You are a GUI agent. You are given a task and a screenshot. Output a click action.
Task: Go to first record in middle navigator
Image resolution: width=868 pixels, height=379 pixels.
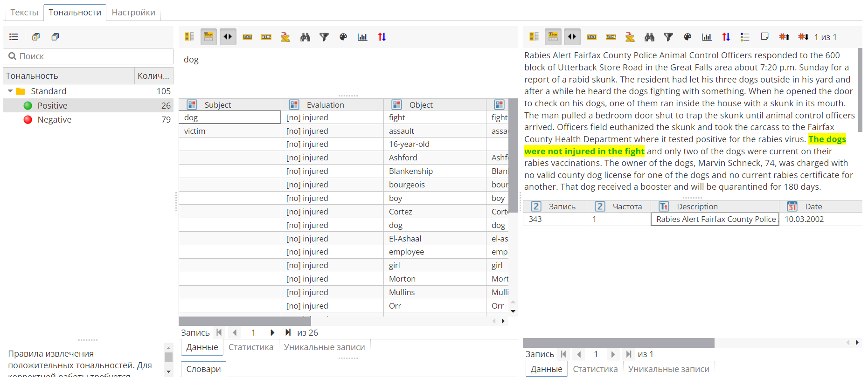[219, 332]
